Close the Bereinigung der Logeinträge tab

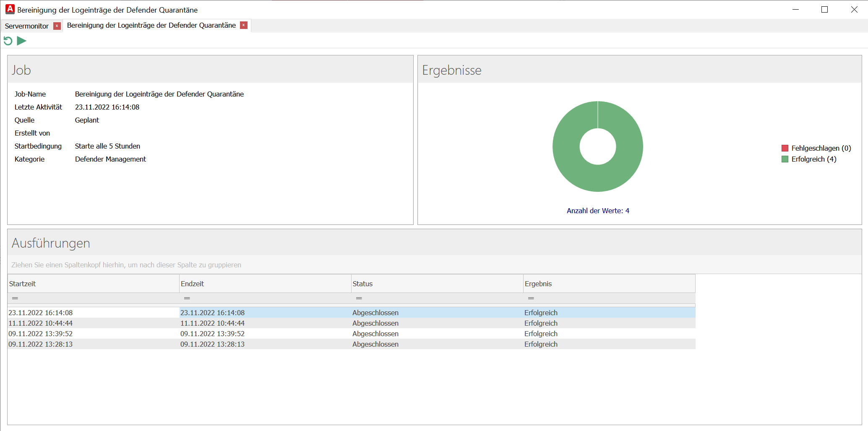(243, 26)
